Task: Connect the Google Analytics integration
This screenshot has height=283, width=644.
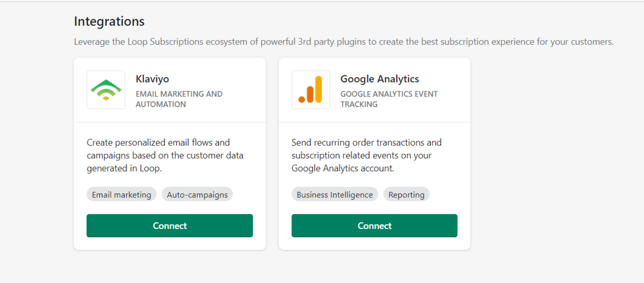Action: [x=374, y=226]
